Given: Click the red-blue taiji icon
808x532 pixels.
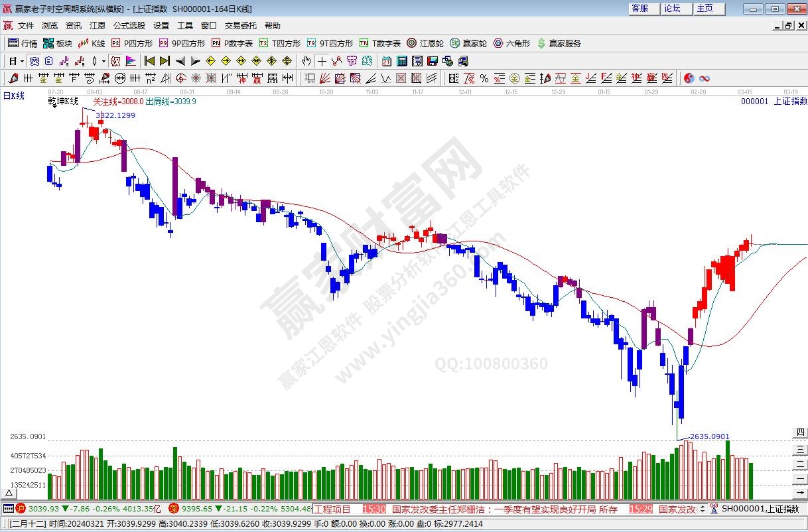Looking at the screenshot, I should pos(689,78).
